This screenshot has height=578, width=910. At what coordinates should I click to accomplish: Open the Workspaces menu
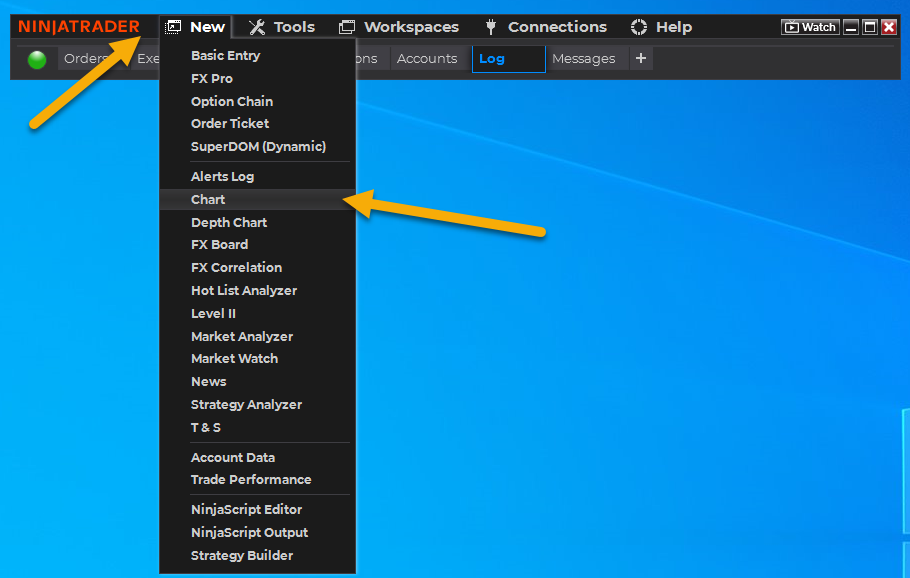coord(399,27)
